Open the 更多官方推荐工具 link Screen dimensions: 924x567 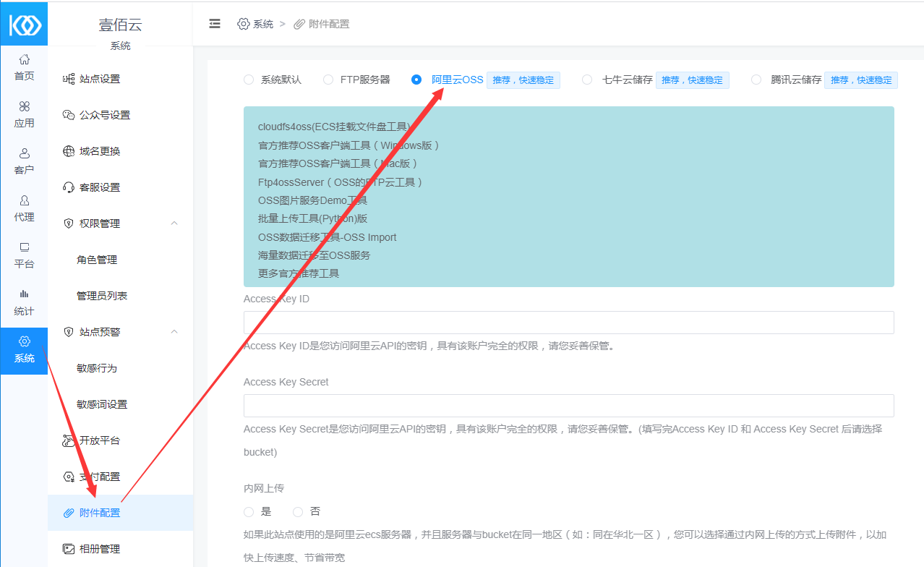pos(299,273)
